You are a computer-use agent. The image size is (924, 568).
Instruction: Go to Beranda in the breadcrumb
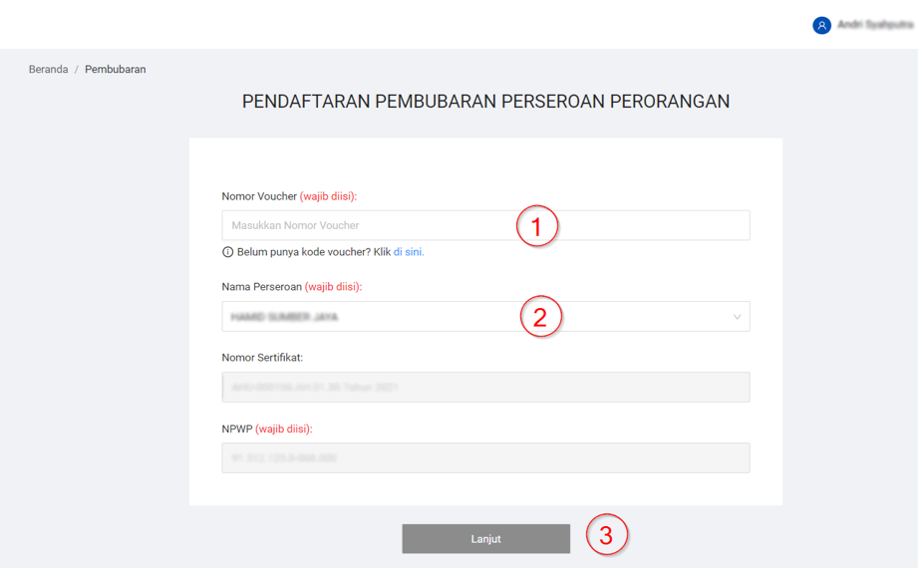coord(48,70)
